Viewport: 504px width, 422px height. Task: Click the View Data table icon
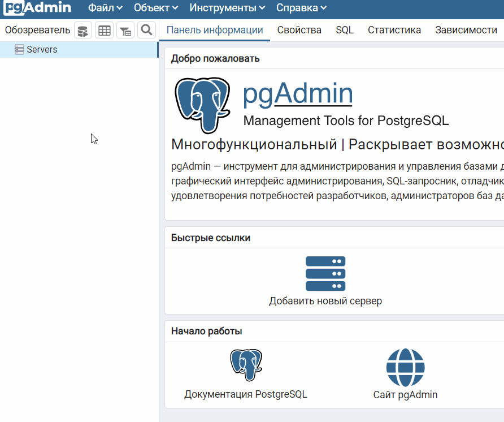[105, 31]
